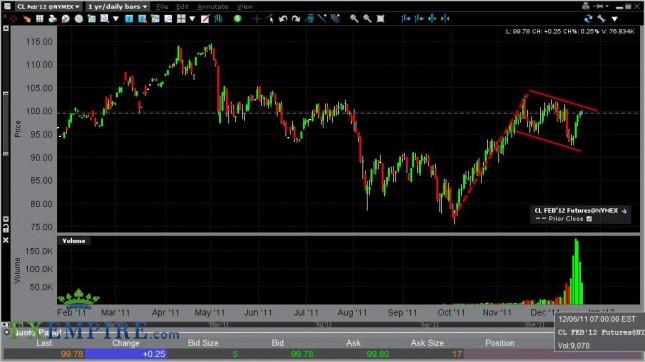
Task: Click the Bid Size column header
Action: coord(203,343)
